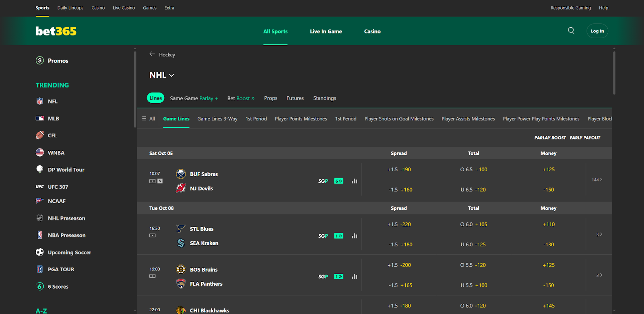
Task: Select MLB logo icon in Trending
Action: pos(39,119)
